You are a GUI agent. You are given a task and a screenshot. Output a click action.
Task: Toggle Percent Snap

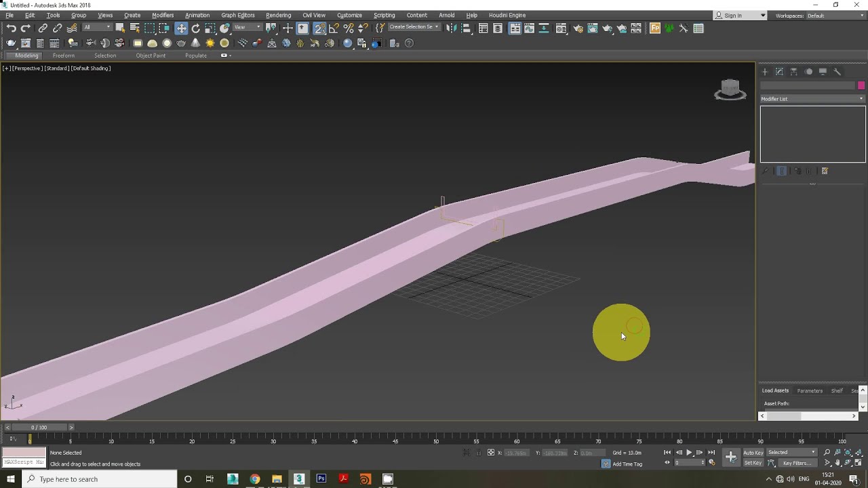pos(349,28)
